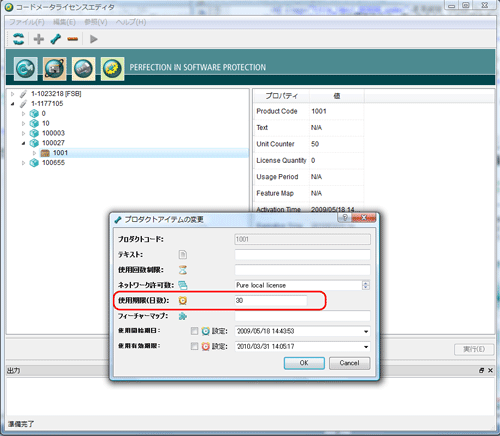Click the product item icon for 1001
500x436 pixels.
45,153
